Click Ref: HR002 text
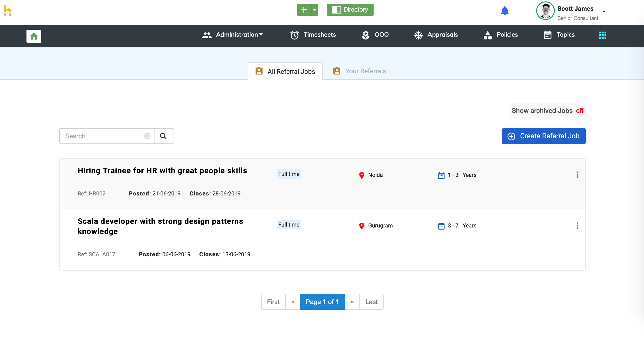The height and width of the screenshot is (344, 644). (92, 194)
